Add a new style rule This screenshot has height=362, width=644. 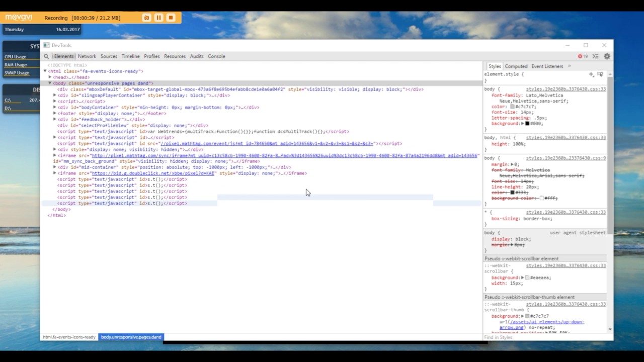[x=591, y=74]
